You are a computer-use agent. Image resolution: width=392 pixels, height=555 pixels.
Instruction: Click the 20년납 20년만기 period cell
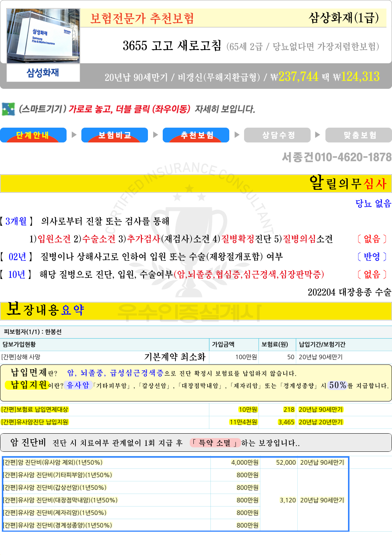(x=321, y=422)
